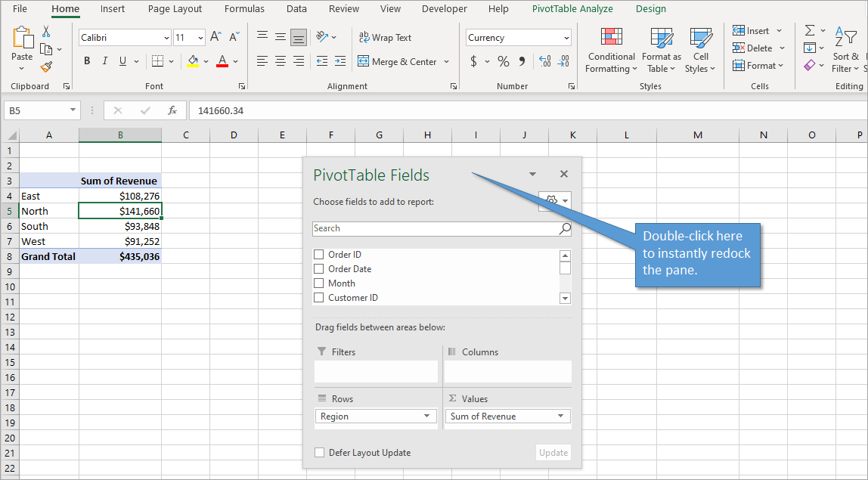Enable Defer Layout Update
Screen dimensions: 868x480
coord(319,452)
